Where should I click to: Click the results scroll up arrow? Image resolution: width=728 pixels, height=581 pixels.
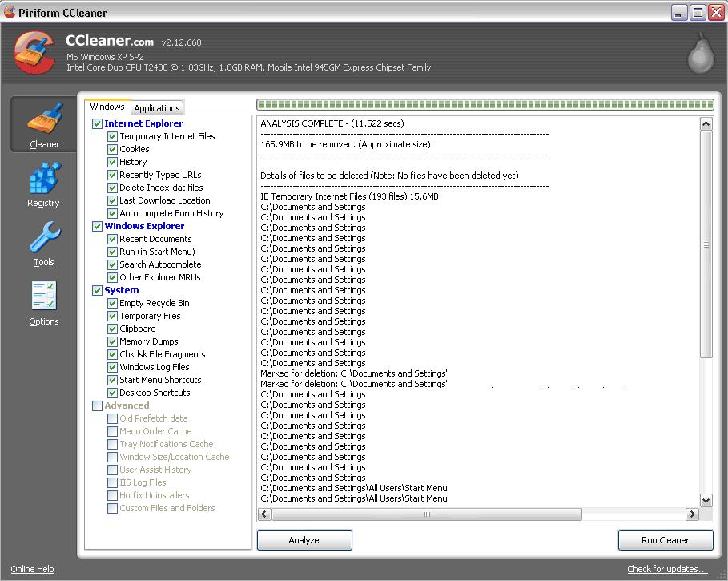706,123
